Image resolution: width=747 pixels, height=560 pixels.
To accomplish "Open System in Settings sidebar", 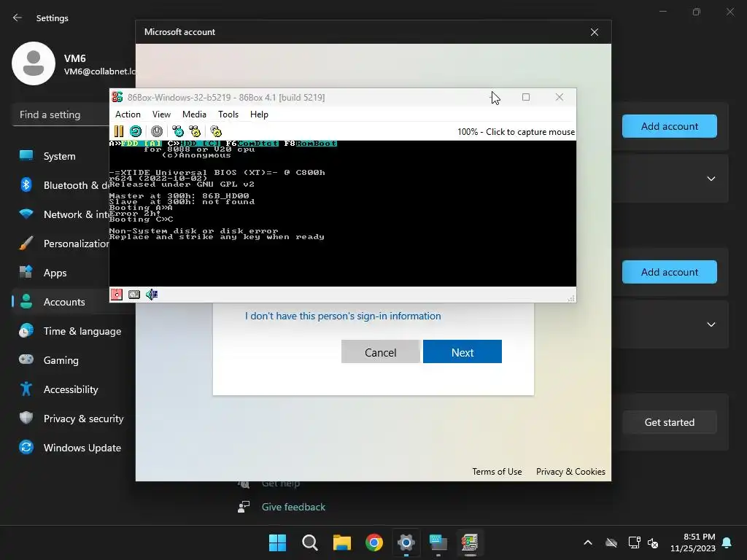I will tap(60, 156).
